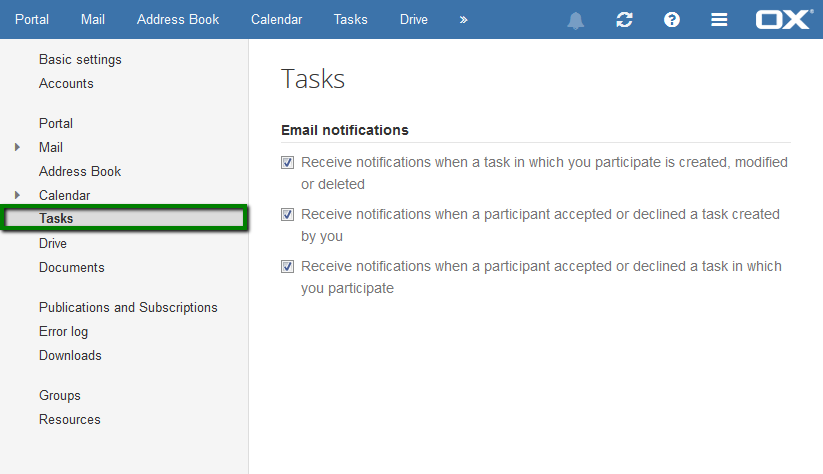The width and height of the screenshot is (823, 474).
Task: Open Basic settings in sidebar
Action: click(x=80, y=59)
